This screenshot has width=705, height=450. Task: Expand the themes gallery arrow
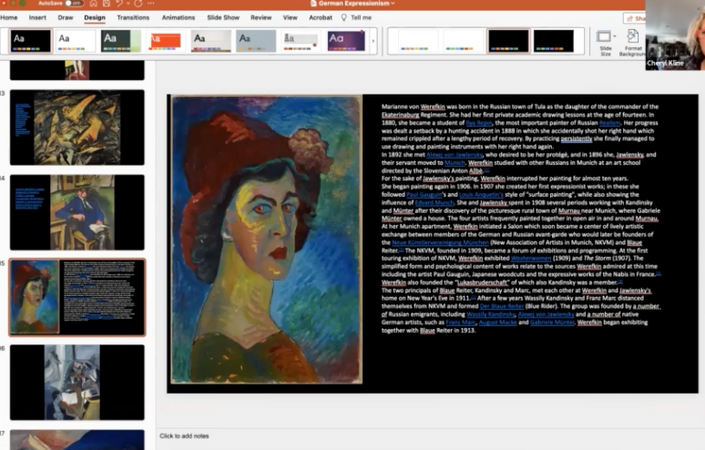click(x=373, y=41)
